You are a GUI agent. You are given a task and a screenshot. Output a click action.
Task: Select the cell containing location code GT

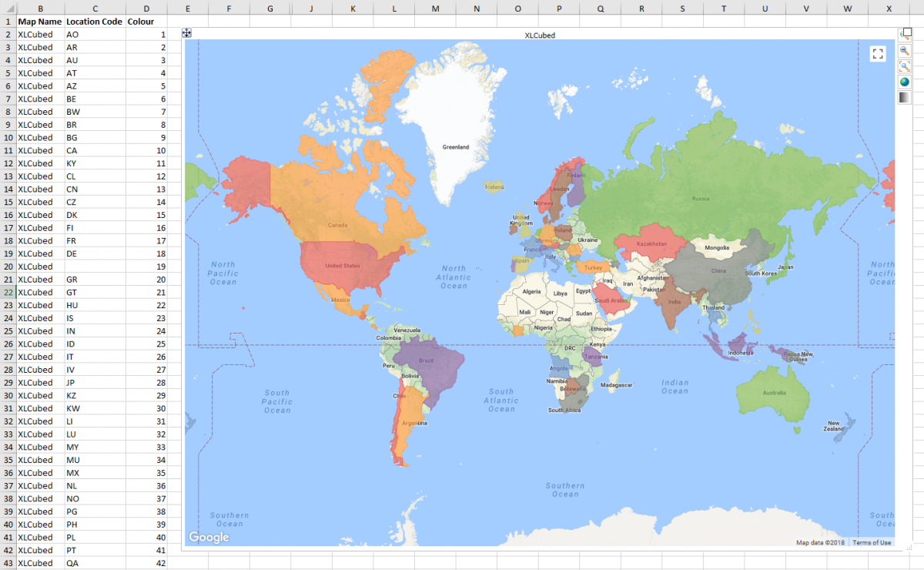(95, 293)
